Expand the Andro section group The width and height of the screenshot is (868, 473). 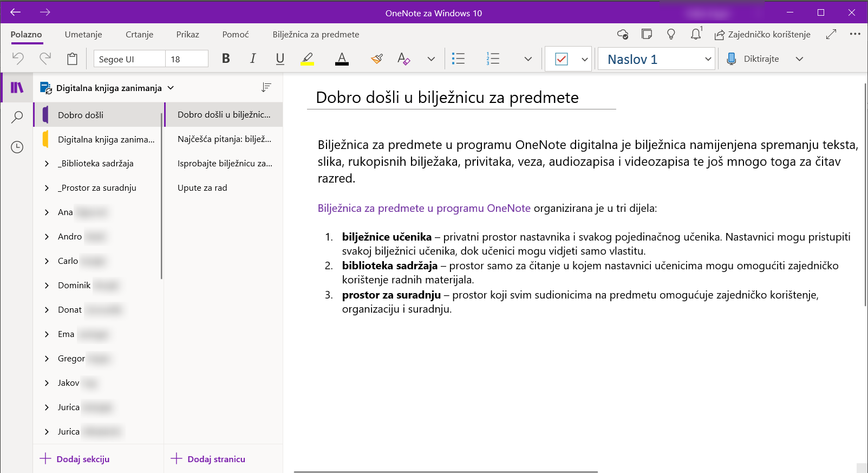[x=47, y=237]
